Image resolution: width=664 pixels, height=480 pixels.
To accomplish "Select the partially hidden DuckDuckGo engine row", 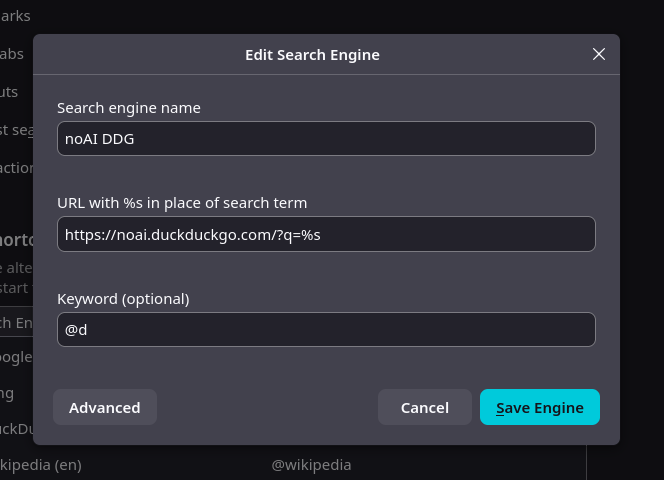I will 16,429.
